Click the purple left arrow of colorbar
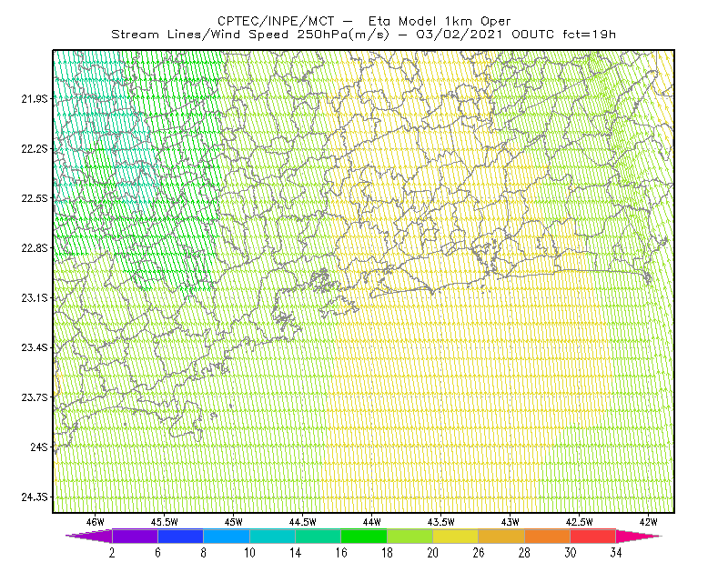The width and height of the screenshot is (728, 562). 88,536
